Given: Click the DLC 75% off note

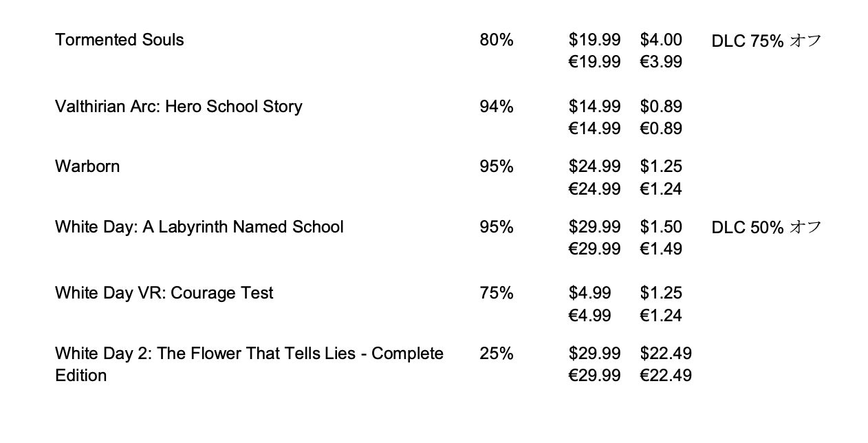Looking at the screenshot, I should tap(766, 41).
